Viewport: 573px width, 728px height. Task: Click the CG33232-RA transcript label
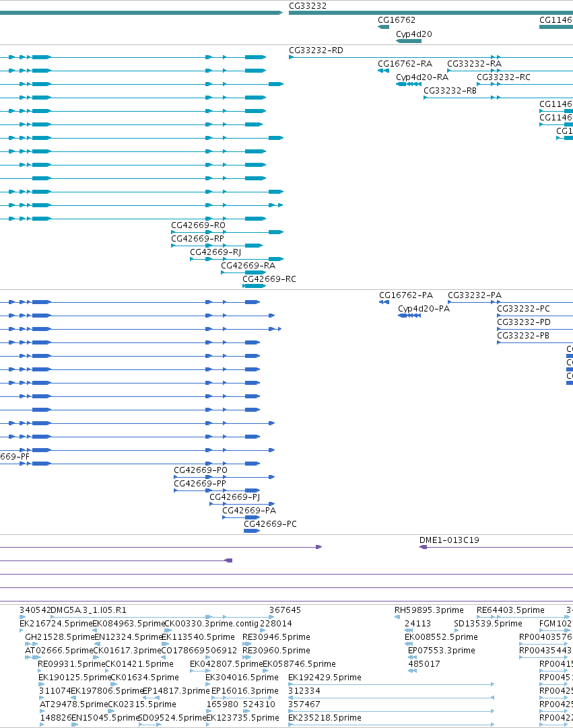(x=474, y=64)
